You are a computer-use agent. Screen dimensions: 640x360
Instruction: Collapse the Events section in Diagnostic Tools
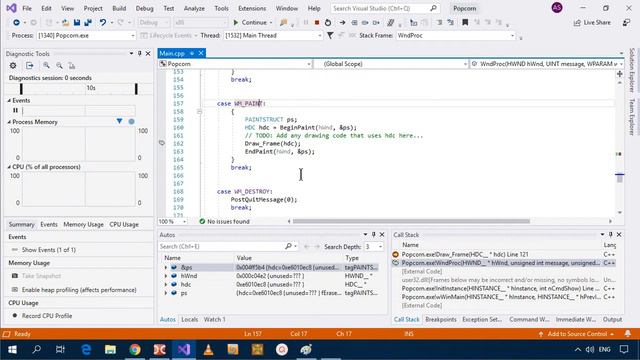pyautogui.click(x=9, y=100)
